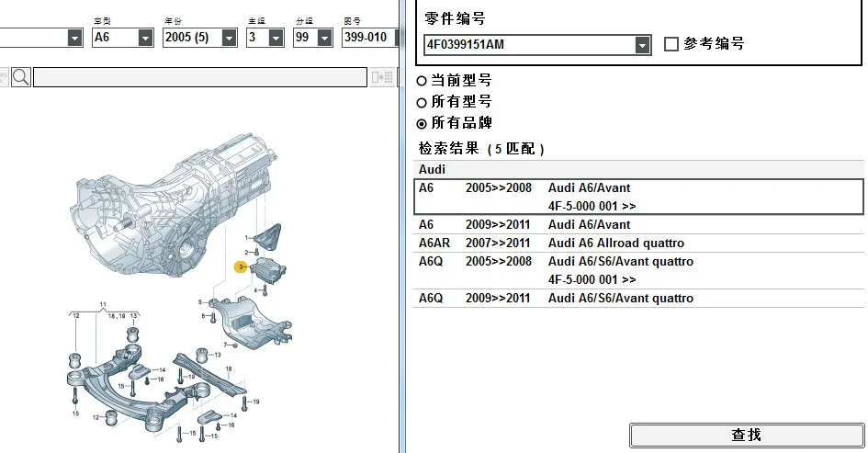The image size is (868, 453).
Task: Open the 车型 A6 dropdown
Action: (146, 38)
